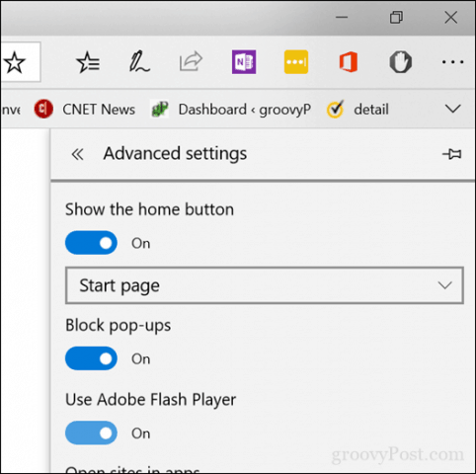
Task: Add this page to favorites star
Action: tap(15, 62)
